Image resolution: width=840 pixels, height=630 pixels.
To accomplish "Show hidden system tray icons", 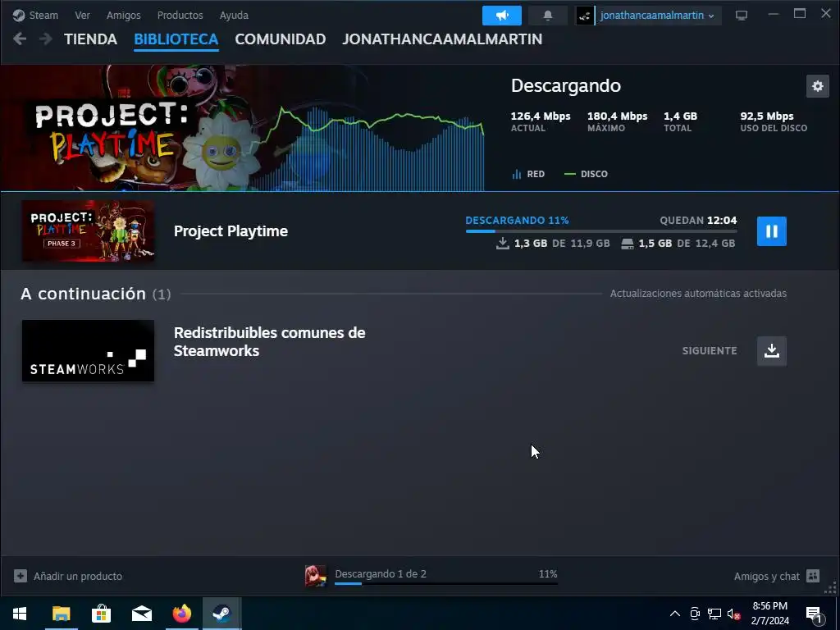I will tap(675, 614).
